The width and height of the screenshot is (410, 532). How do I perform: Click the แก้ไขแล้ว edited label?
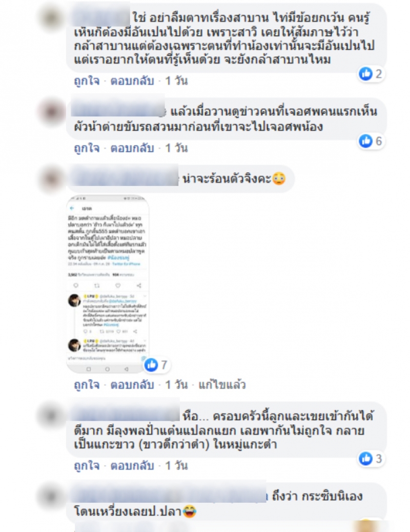[222, 385]
